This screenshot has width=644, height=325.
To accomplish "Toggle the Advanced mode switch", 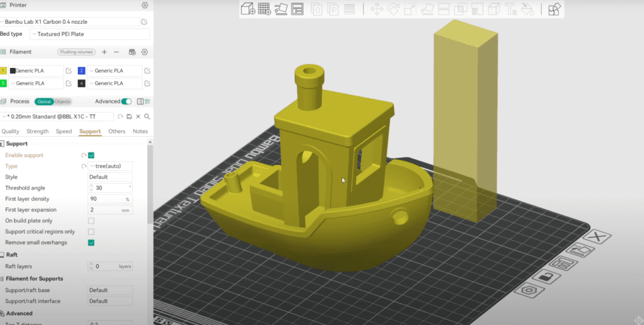I will [x=126, y=101].
